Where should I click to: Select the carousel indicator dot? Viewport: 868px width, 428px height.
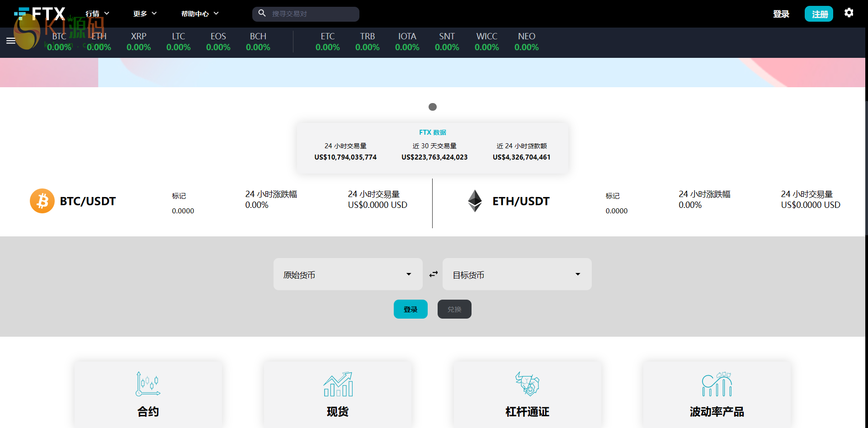(433, 107)
